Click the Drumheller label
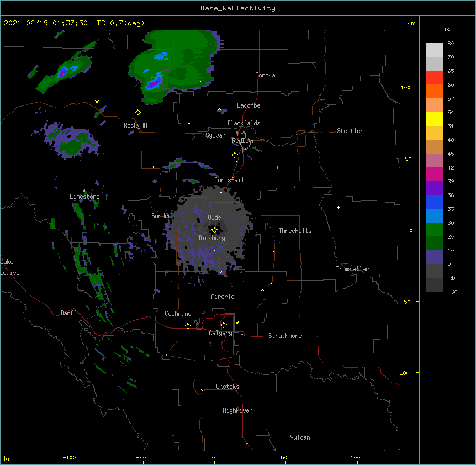The width and height of the screenshot is (476, 465). click(x=352, y=269)
